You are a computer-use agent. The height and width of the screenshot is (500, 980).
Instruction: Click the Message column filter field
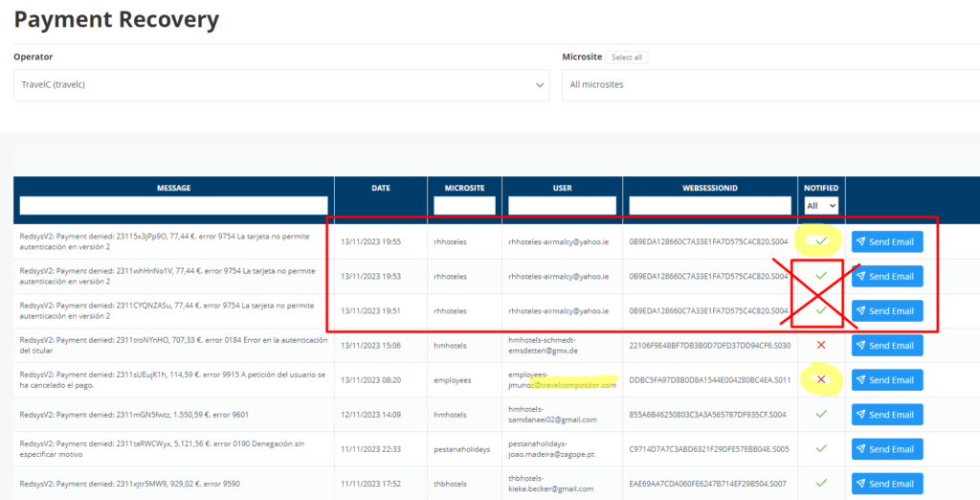[x=173, y=205]
